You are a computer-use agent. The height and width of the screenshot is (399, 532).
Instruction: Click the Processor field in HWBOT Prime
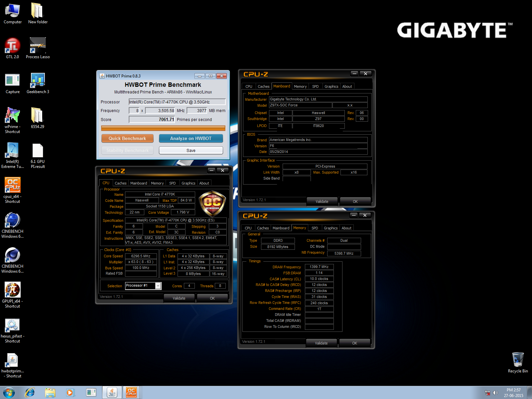point(177,102)
